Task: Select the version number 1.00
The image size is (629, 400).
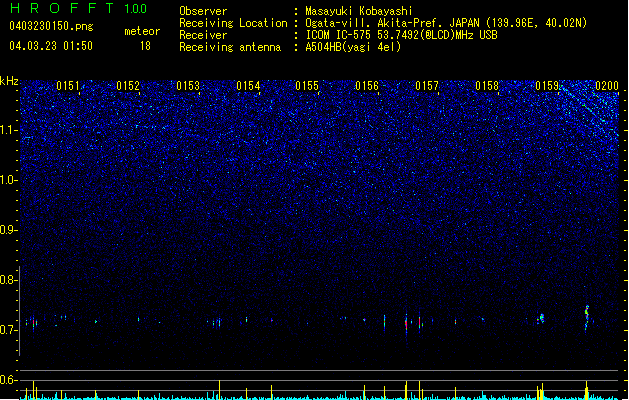Action: (x=136, y=9)
